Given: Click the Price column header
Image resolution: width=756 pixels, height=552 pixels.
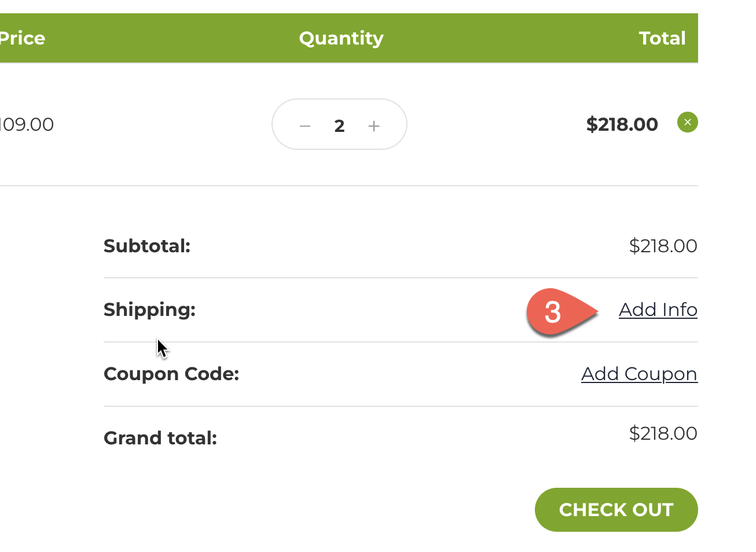Looking at the screenshot, I should (x=22, y=38).
